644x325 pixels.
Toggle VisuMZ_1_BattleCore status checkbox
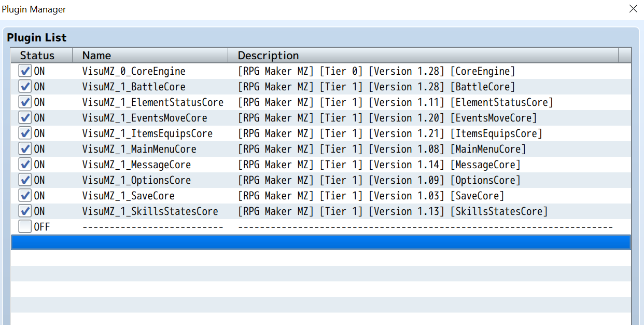(x=25, y=87)
